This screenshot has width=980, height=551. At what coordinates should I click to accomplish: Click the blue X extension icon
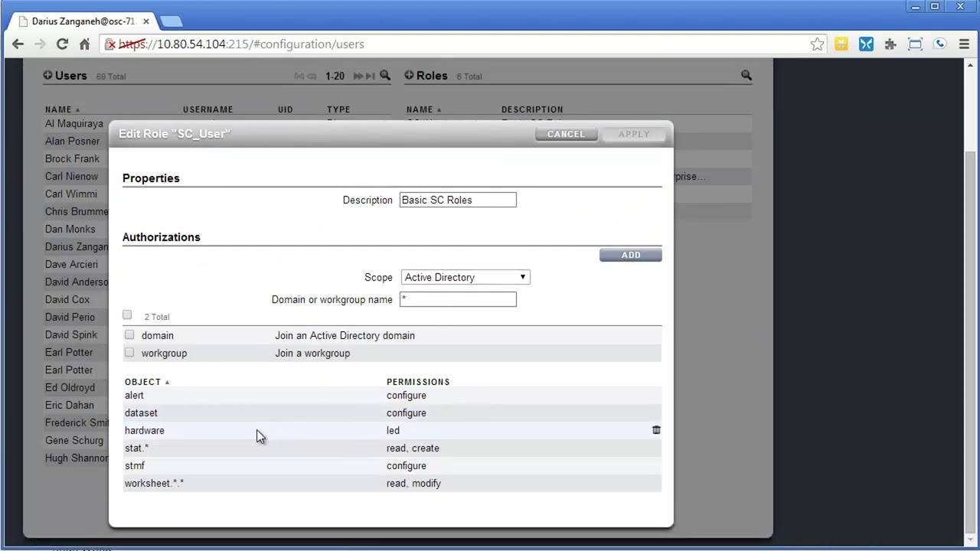tap(866, 44)
